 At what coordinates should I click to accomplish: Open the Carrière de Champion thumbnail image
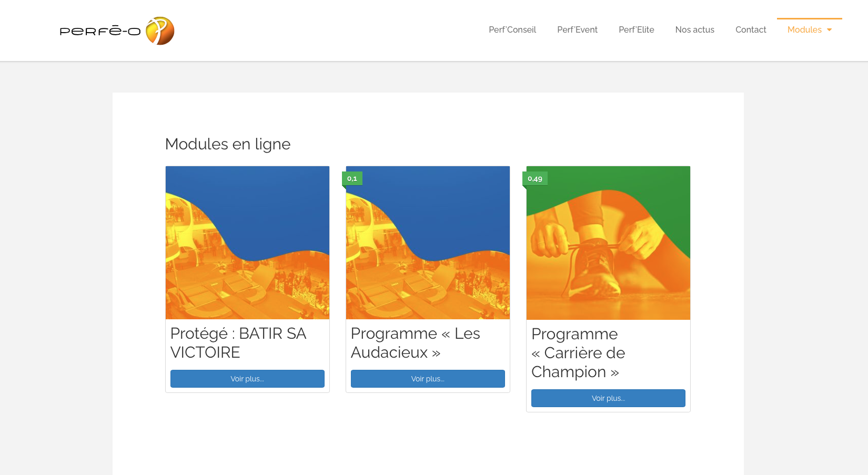(608, 243)
